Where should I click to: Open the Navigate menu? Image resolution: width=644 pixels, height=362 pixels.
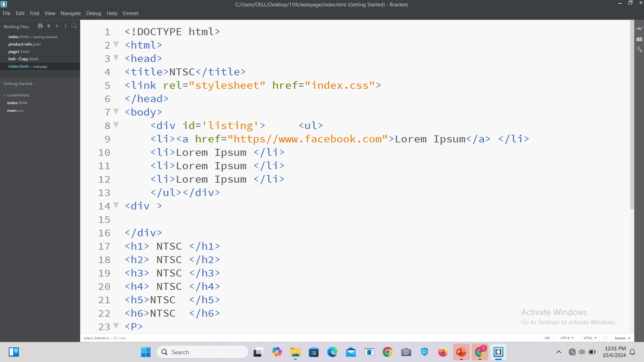pyautogui.click(x=71, y=13)
